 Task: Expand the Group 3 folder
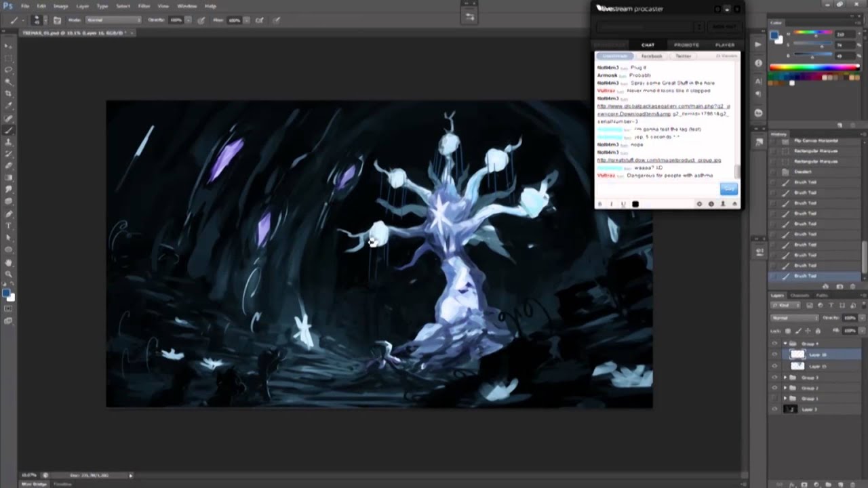point(785,377)
